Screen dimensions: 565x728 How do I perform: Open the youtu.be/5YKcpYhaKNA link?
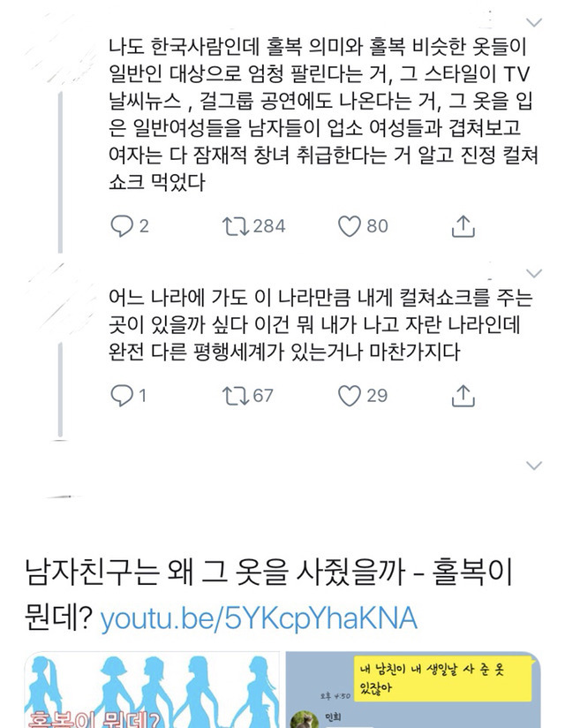(259, 618)
